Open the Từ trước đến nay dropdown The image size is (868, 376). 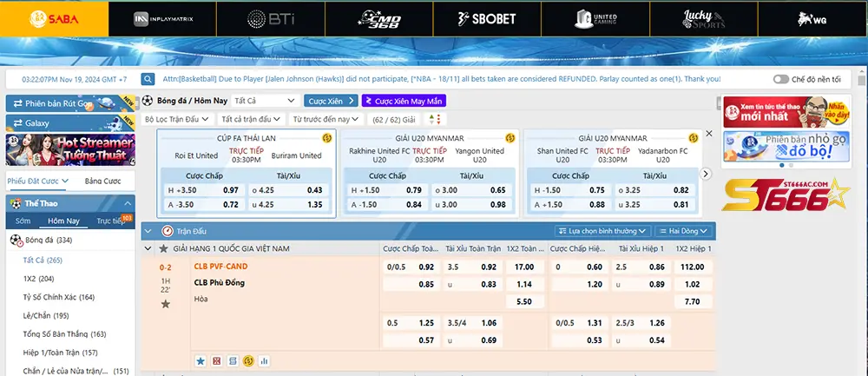(325, 119)
